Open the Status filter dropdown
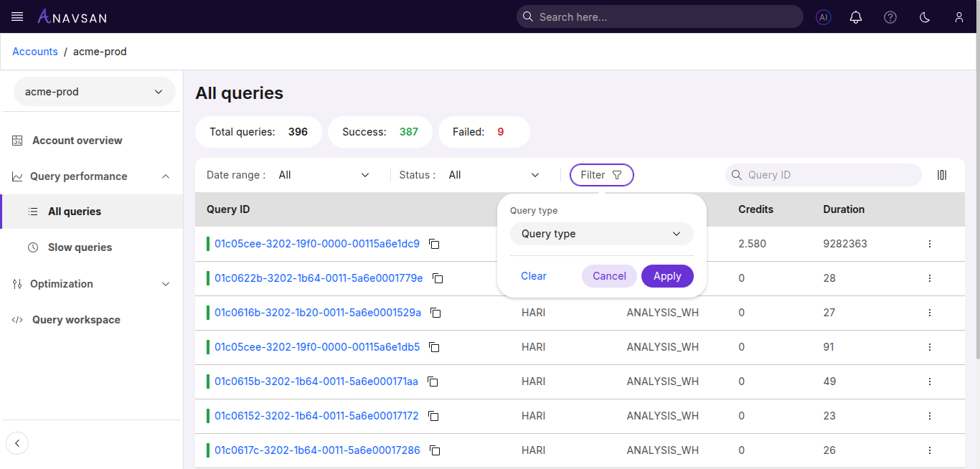The height and width of the screenshot is (469, 980). [494, 175]
